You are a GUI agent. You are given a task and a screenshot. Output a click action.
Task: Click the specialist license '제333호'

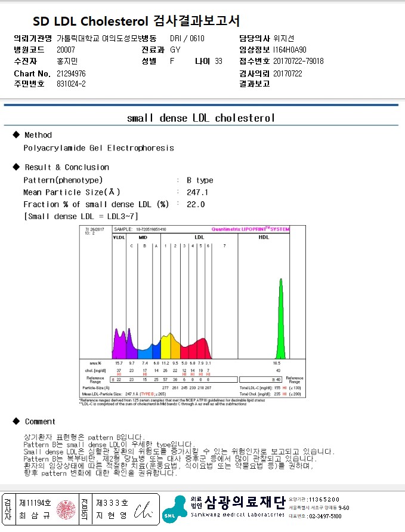(112, 503)
